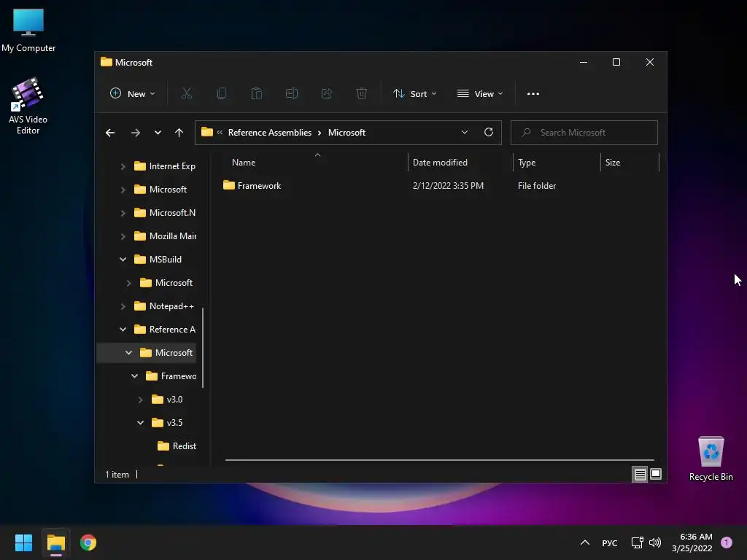747x560 pixels.
Task: Click Microsoft in the address breadcrumb
Action: point(347,133)
